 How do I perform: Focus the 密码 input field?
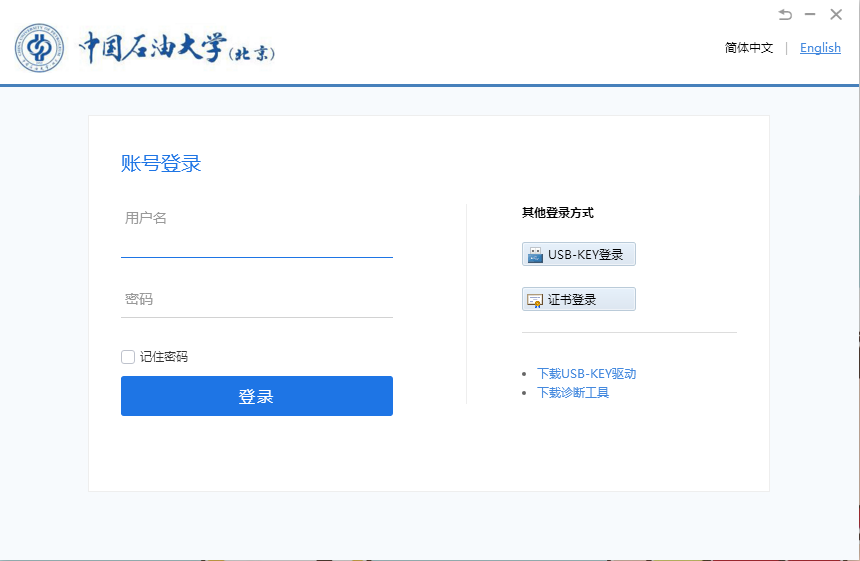click(256, 300)
